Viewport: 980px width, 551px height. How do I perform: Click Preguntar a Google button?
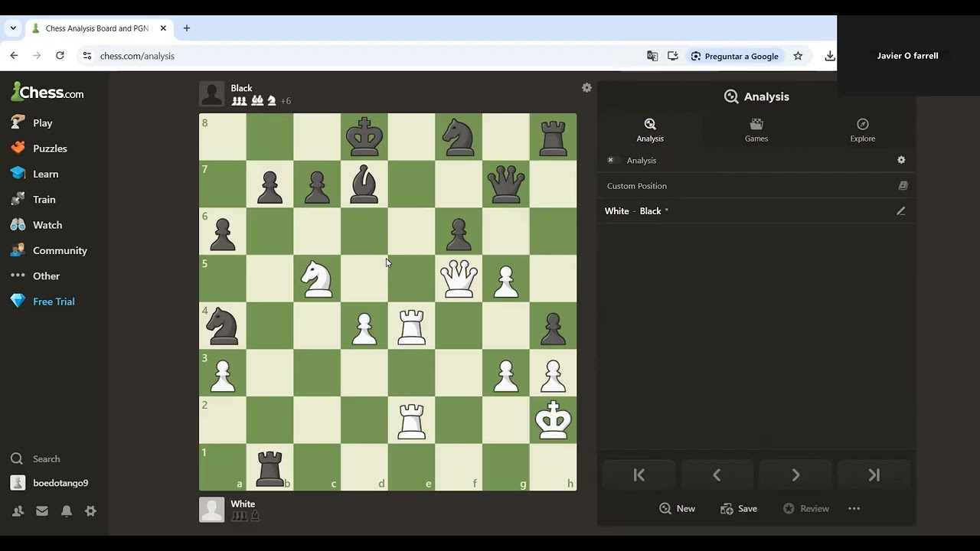point(735,56)
